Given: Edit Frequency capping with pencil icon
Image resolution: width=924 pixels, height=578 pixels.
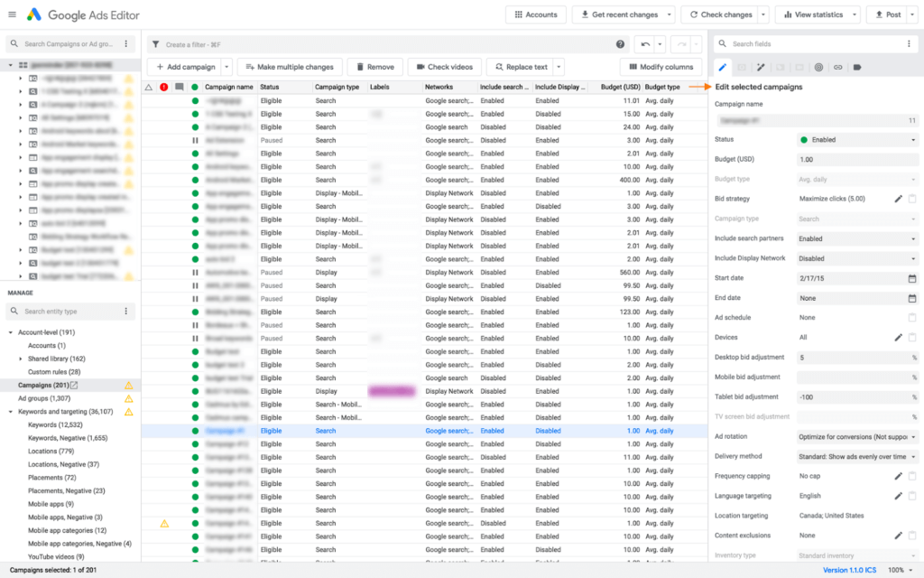Looking at the screenshot, I should tap(898, 476).
